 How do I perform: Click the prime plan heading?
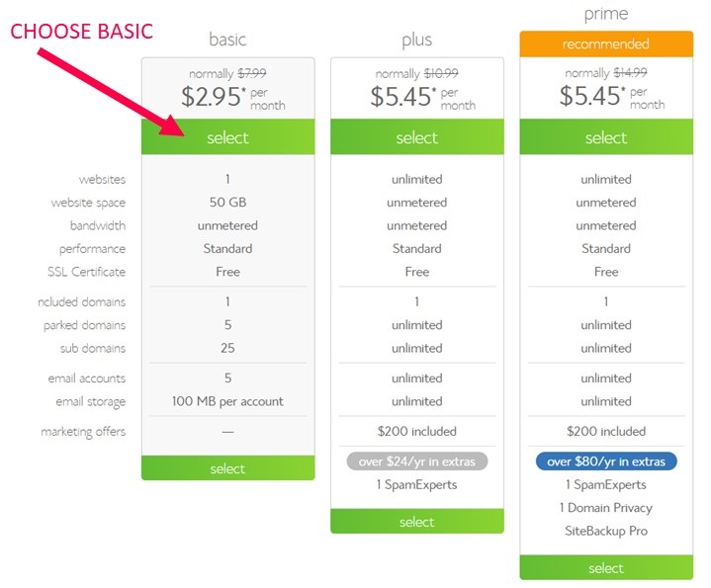[x=606, y=14]
